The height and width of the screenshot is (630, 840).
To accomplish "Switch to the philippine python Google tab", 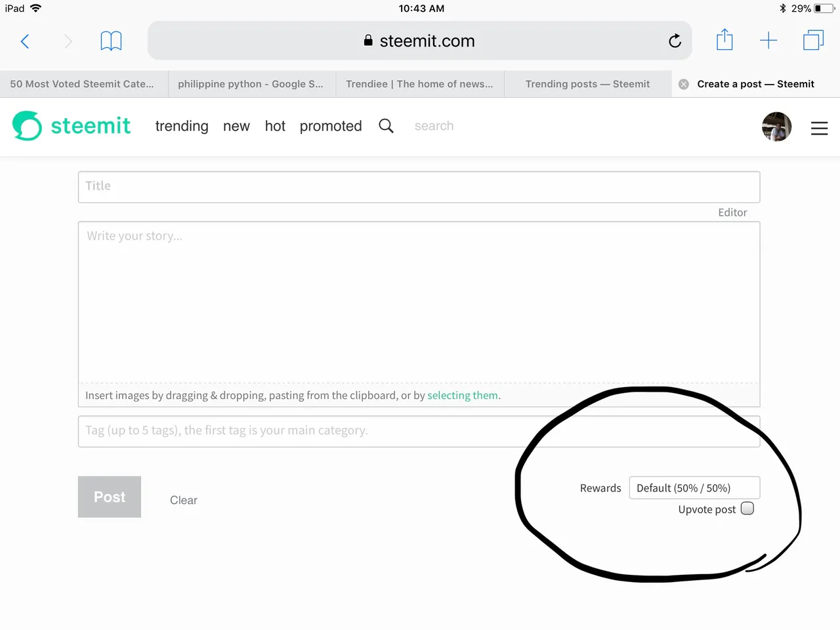I will pyautogui.click(x=252, y=84).
